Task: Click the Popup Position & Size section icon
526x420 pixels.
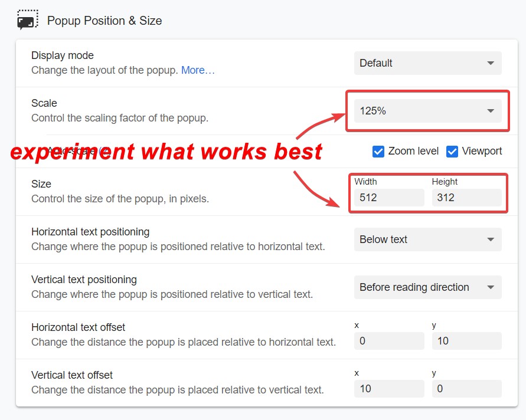Action: tap(27, 21)
